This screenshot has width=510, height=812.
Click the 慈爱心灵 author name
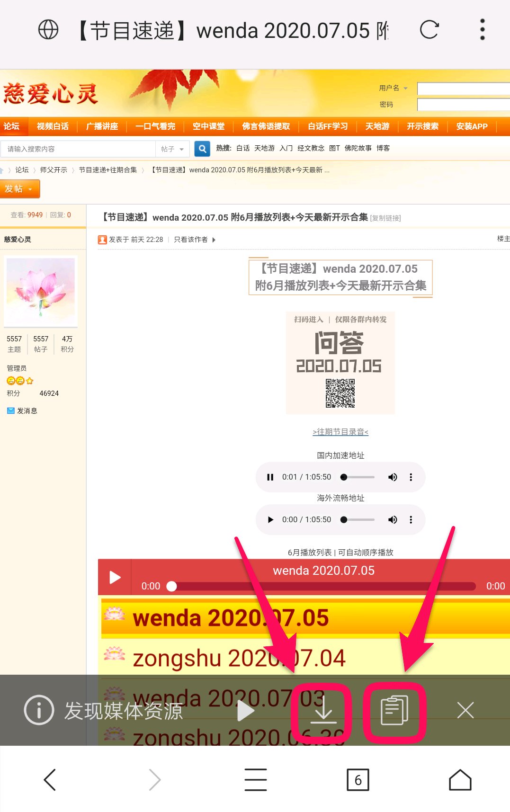(x=18, y=240)
